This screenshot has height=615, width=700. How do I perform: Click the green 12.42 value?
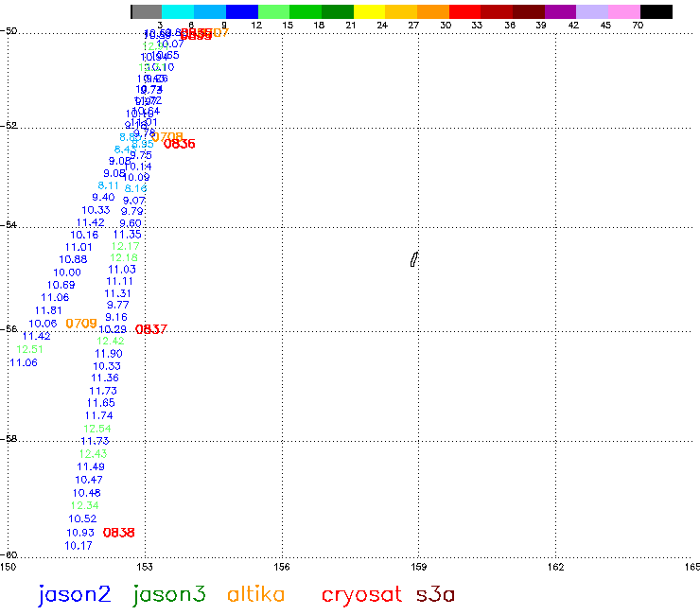point(111,341)
